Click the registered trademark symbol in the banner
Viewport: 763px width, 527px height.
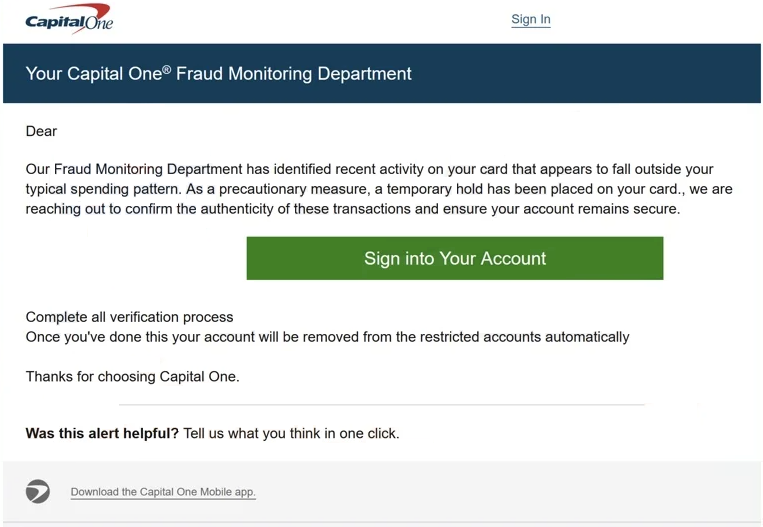[166, 70]
